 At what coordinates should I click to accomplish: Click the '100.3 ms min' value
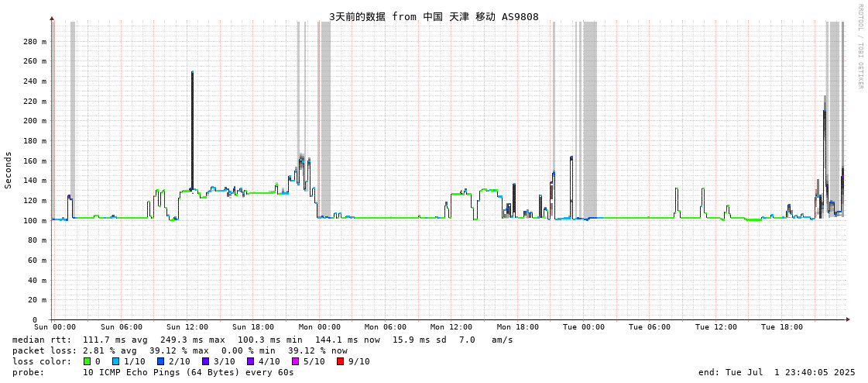point(271,340)
